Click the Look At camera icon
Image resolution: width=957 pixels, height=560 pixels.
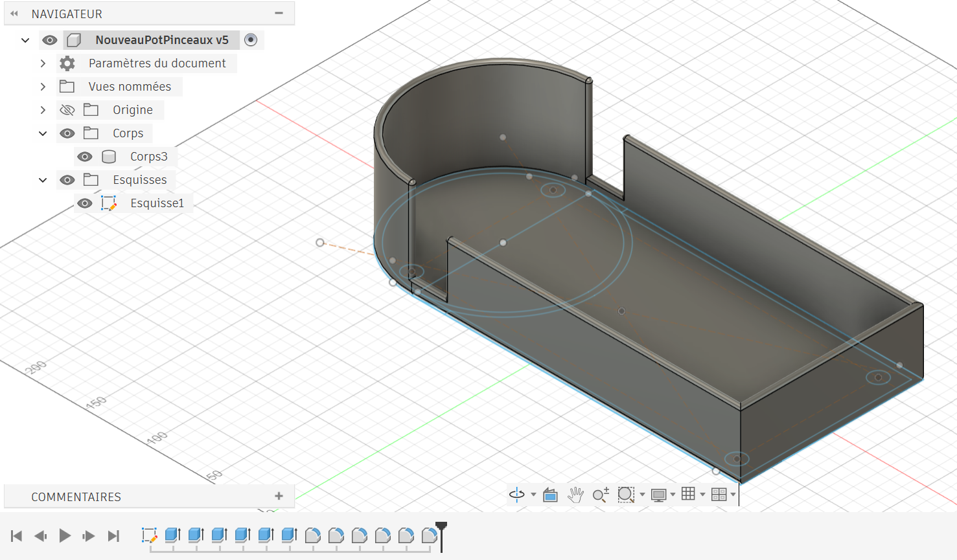(550, 495)
